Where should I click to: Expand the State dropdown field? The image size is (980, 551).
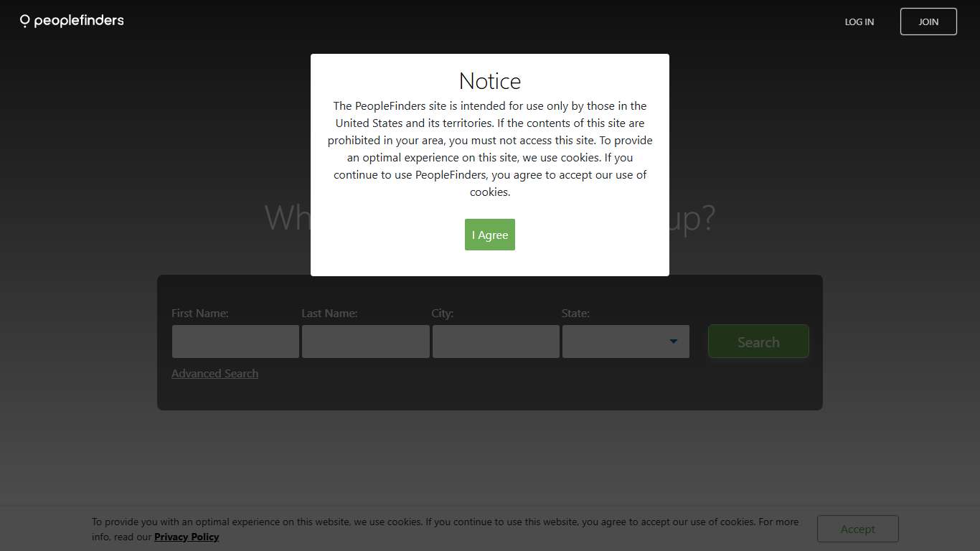click(x=617, y=342)
